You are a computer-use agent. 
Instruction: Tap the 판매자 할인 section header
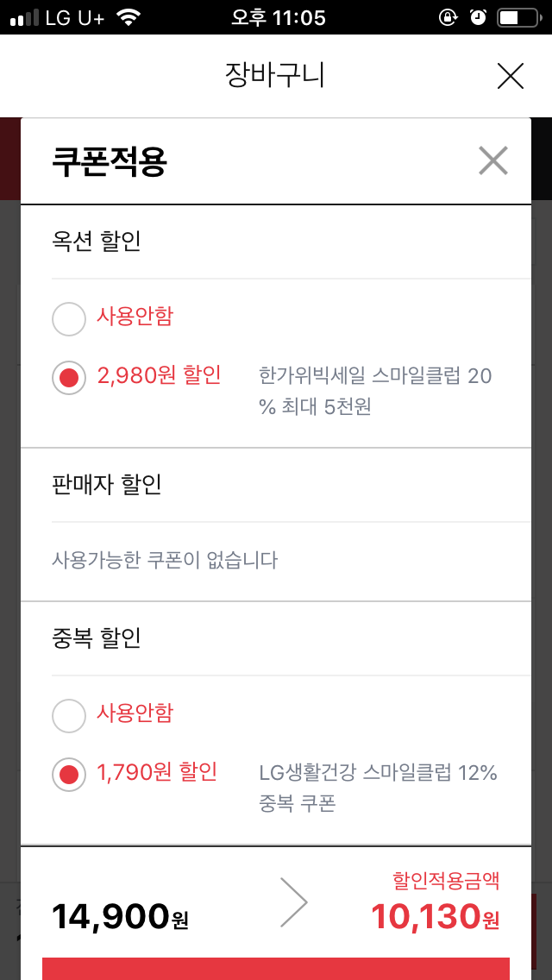(x=107, y=485)
